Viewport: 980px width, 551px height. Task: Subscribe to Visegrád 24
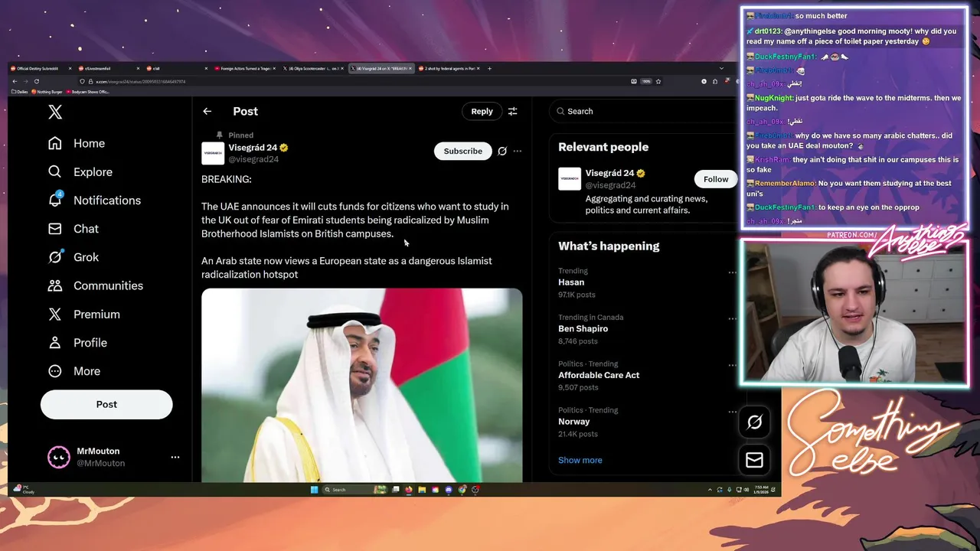463,151
